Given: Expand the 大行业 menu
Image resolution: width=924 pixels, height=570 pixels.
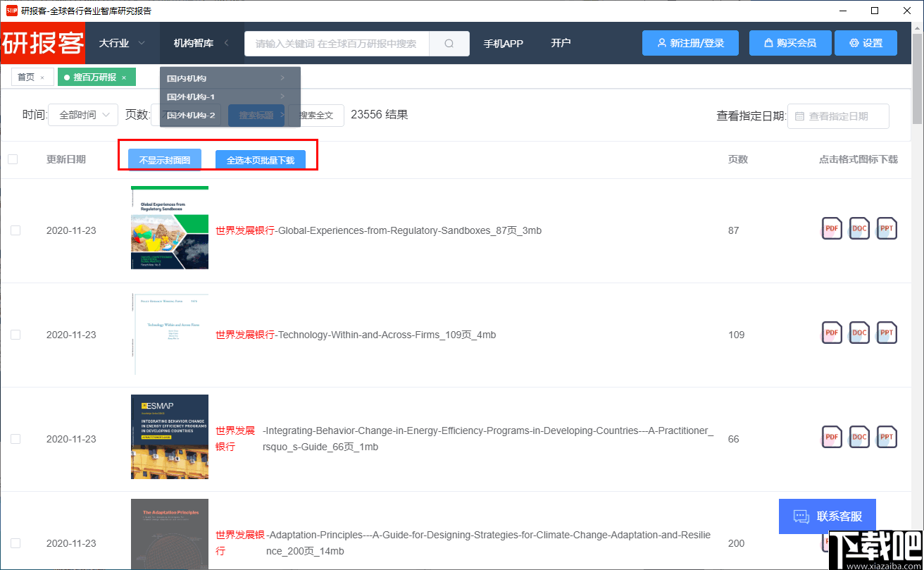Looking at the screenshot, I should [122, 43].
